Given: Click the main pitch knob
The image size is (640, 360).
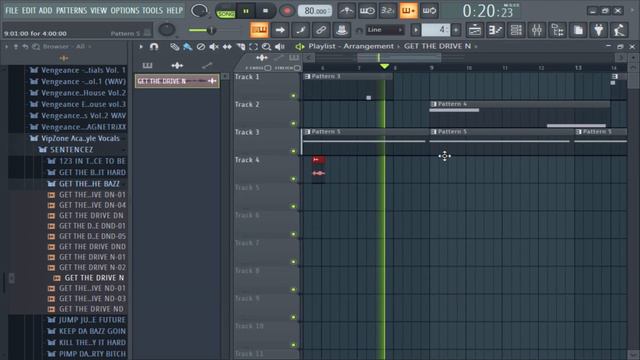Looking at the screenshot, I should pyautogui.click(x=167, y=29).
